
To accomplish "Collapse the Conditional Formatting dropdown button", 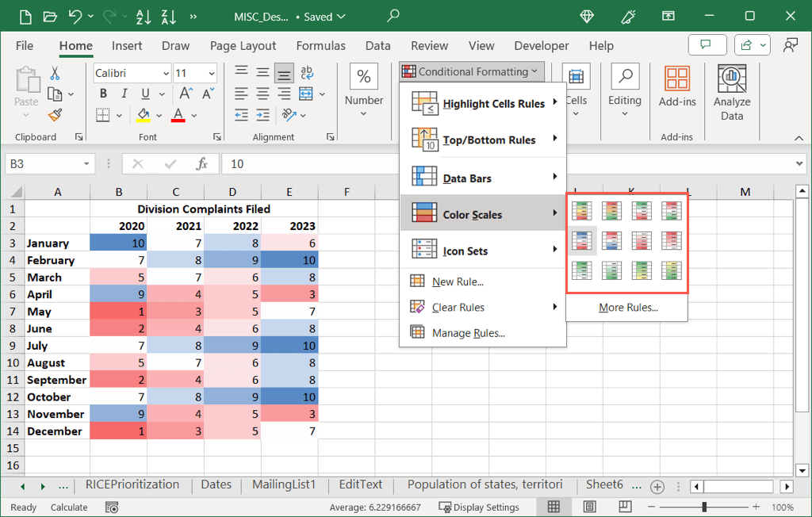I will pos(471,71).
